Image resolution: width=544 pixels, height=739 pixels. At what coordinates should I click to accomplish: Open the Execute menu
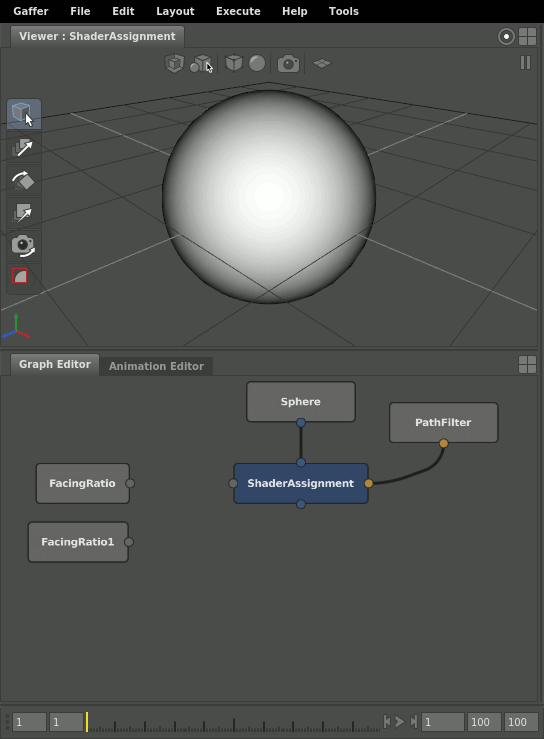click(238, 11)
